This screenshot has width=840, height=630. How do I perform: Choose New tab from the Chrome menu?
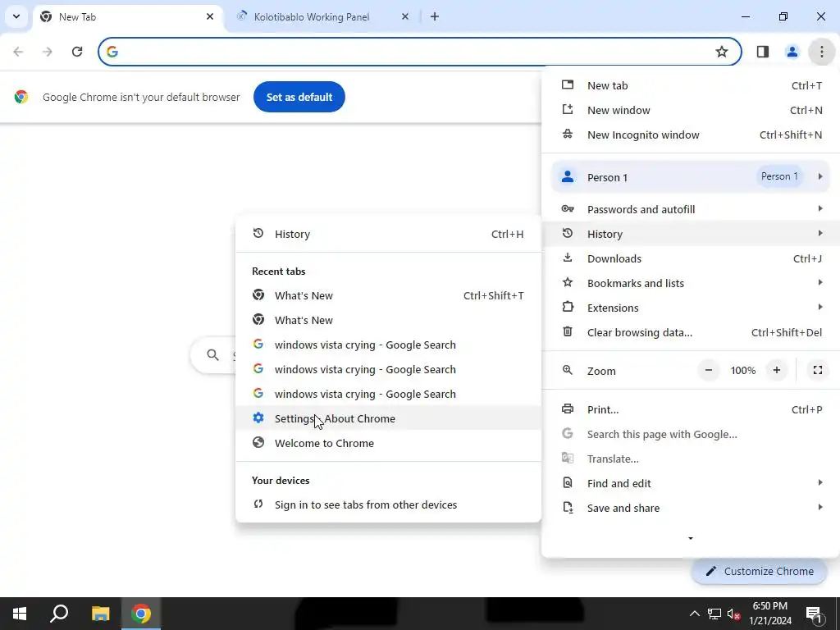[x=691, y=85]
